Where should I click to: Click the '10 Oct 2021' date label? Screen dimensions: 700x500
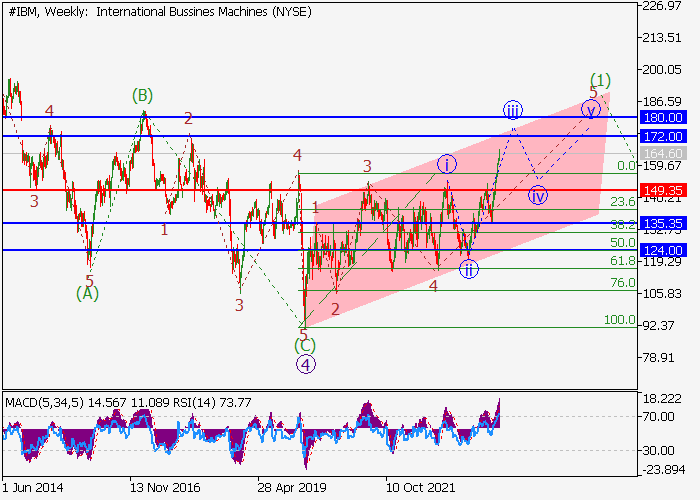420,488
